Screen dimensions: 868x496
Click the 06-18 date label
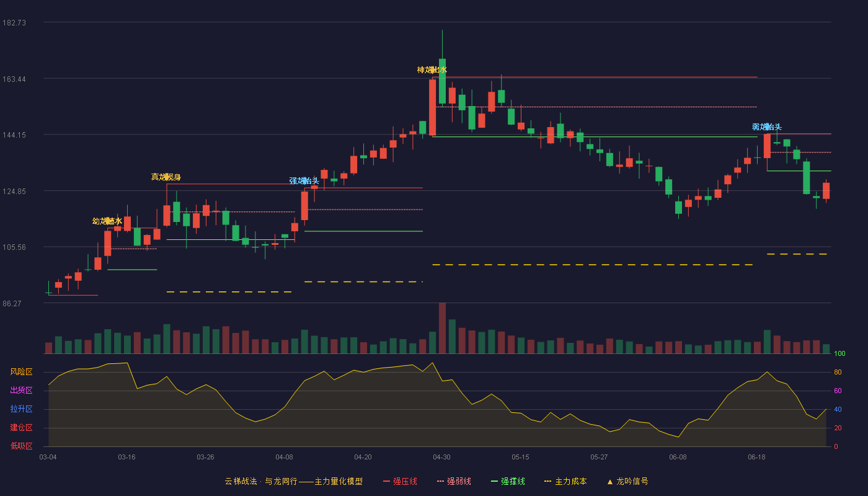point(756,457)
